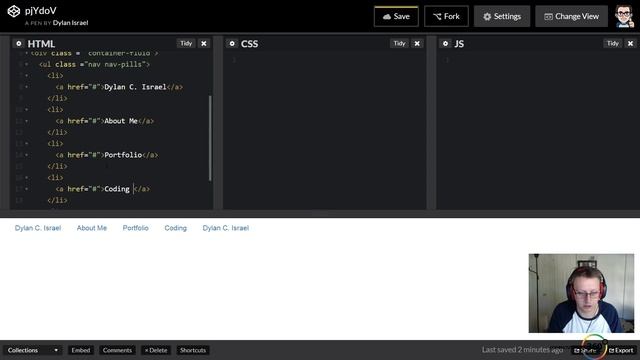Show keyboard Shortcuts
This screenshot has height=360, width=640.
pos(193,350)
